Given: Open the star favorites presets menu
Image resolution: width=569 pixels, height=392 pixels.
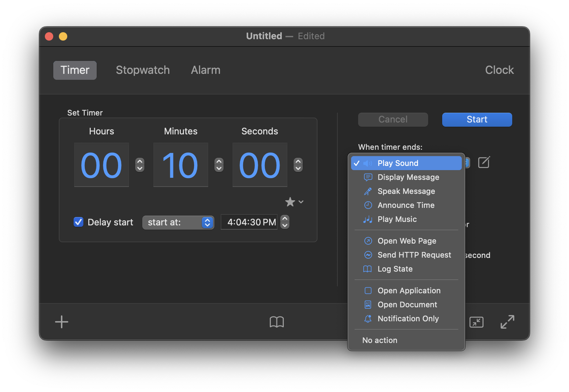Looking at the screenshot, I should (294, 202).
